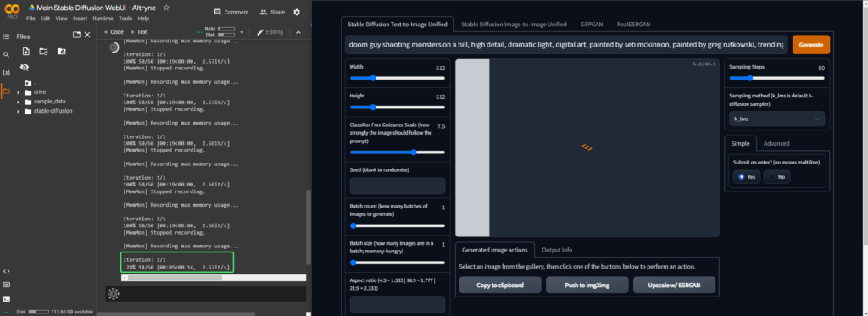The width and height of the screenshot is (868, 316).
Task: Open the Output Info tab
Action: tap(557, 250)
